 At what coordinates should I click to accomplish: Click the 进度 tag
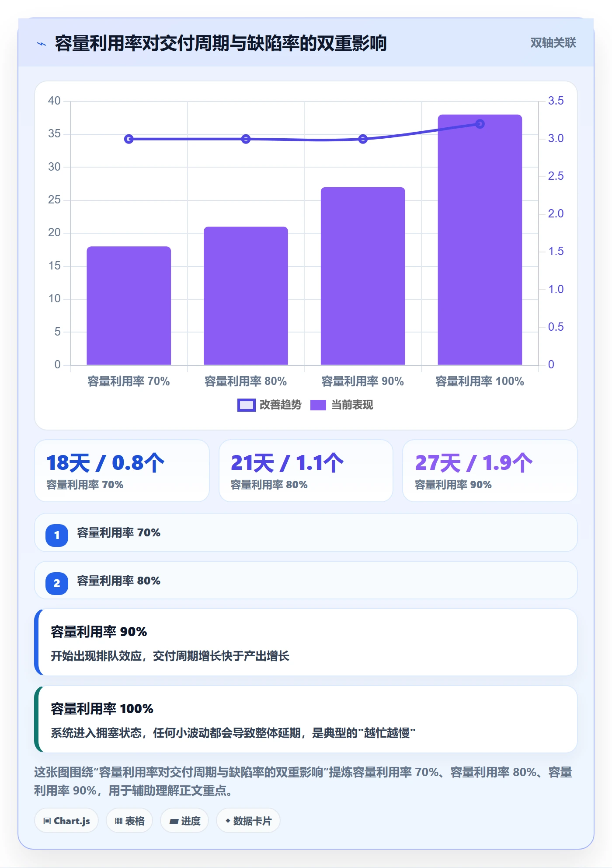click(x=184, y=821)
